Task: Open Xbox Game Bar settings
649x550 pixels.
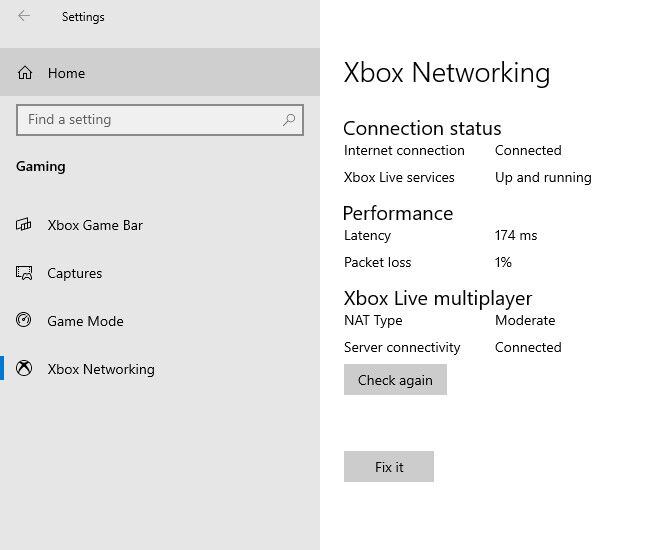Action: [x=95, y=225]
